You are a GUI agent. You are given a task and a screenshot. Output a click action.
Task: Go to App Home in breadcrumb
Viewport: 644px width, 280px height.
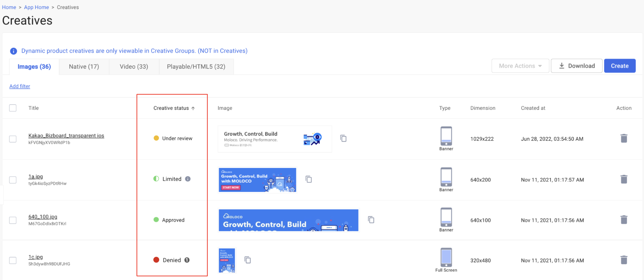point(36,7)
